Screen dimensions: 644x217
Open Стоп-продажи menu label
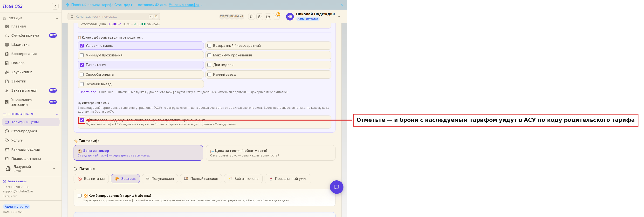[x=24, y=131]
